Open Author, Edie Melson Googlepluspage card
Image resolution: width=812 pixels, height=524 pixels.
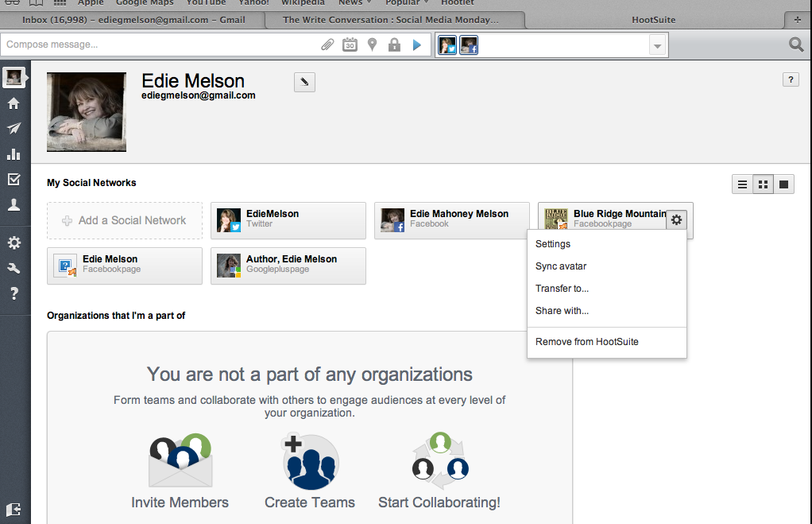pyautogui.click(x=288, y=266)
